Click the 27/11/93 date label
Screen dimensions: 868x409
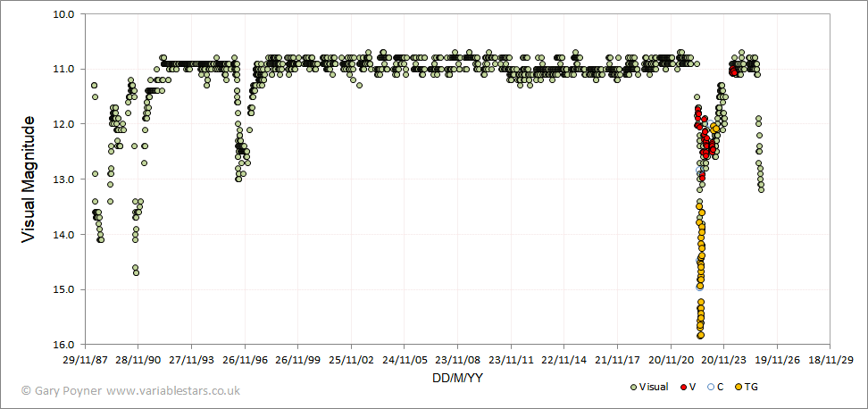[x=191, y=360]
